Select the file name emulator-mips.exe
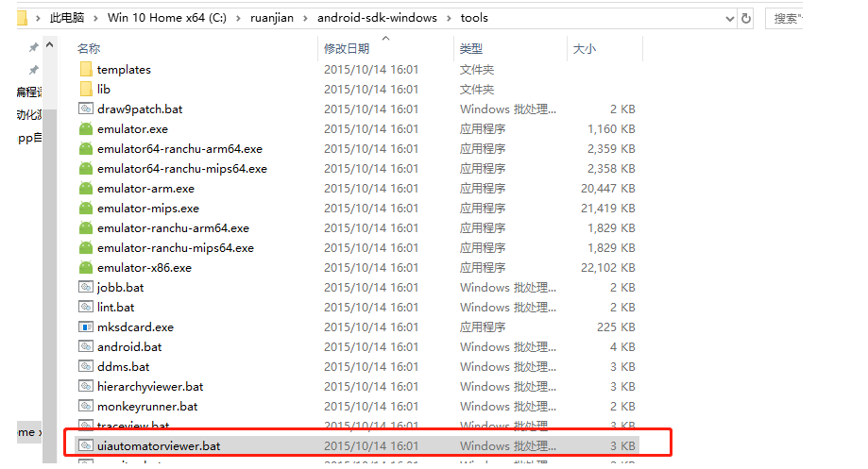 point(148,209)
